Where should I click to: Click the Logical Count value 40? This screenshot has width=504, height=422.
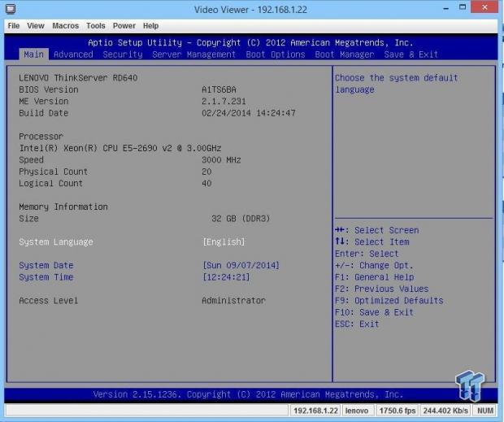[x=206, y=183]
